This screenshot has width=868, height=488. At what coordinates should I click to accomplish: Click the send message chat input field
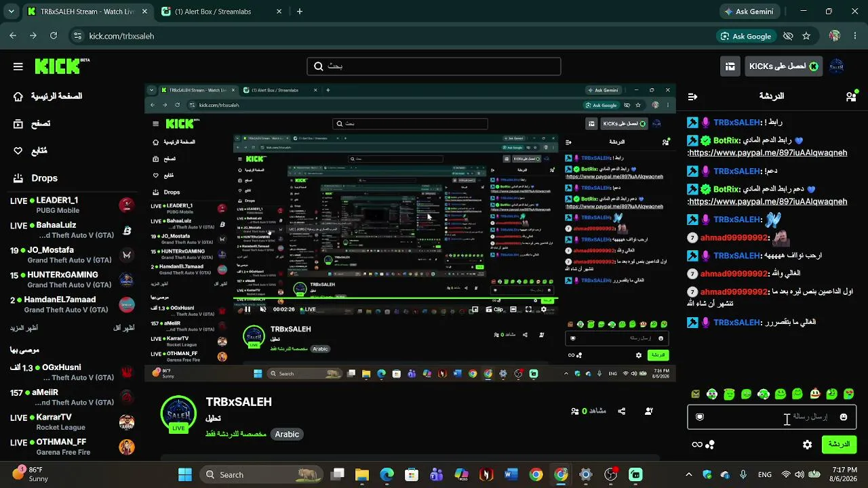click(772, 417)
